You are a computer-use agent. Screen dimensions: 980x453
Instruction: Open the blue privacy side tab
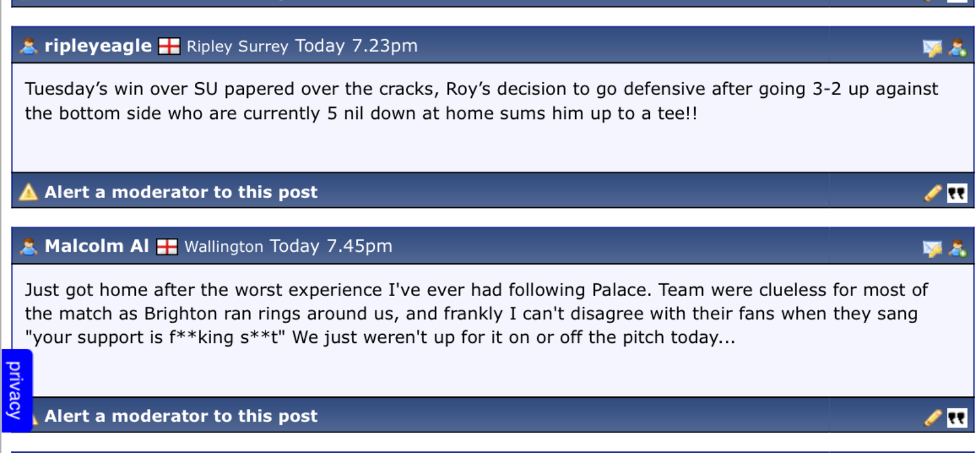pos(16,390)
